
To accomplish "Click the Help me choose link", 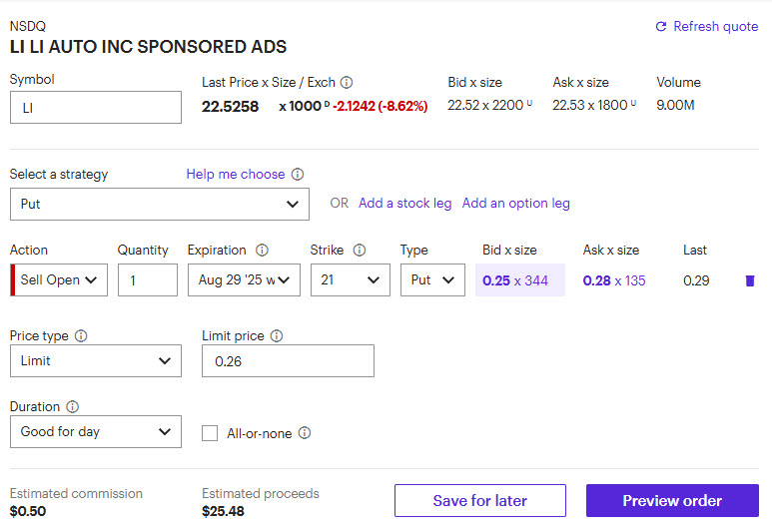I will pyautogui.click(x=236, y=175).
